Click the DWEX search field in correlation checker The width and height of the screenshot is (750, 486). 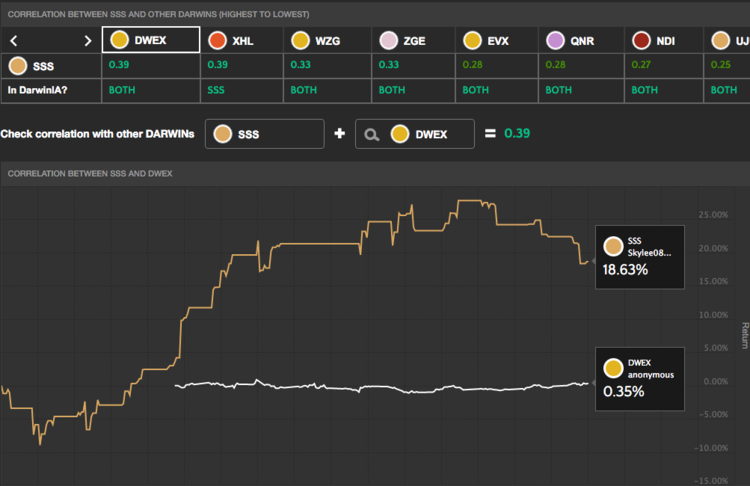point(415,134)
